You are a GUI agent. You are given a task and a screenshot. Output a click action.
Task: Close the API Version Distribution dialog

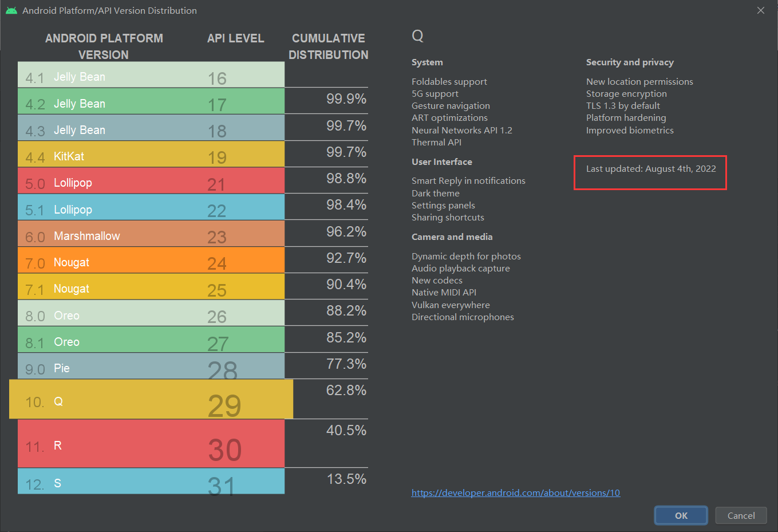pyautogui.click(x=761, y=10)
